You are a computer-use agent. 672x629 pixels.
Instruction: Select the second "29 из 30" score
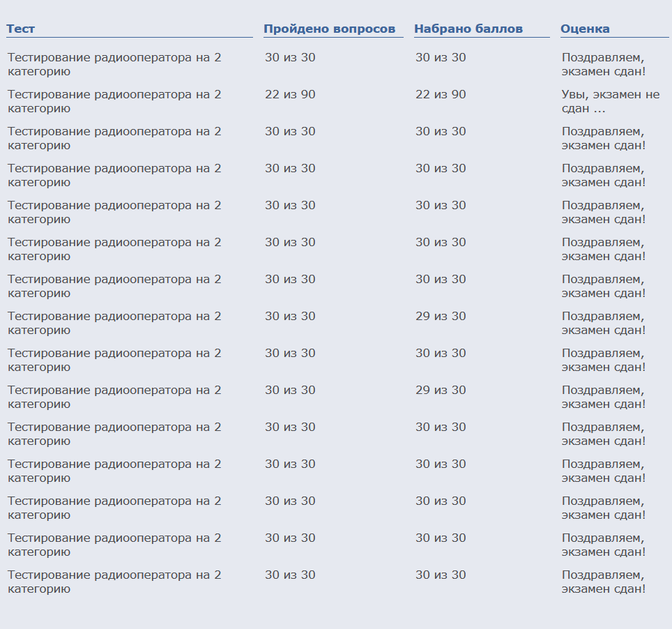pyautogui.click(x=441, y=390)
